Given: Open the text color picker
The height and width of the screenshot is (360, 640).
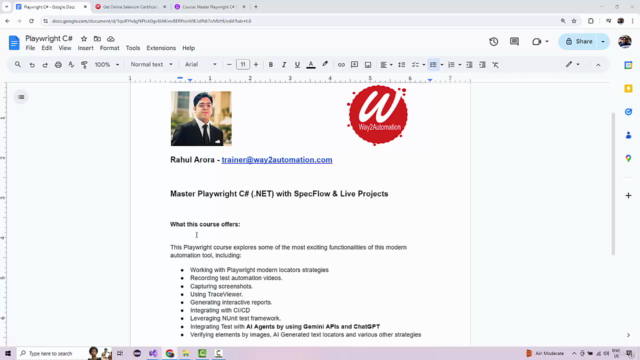Looking at the screenshot, I should tap(311, 65).
